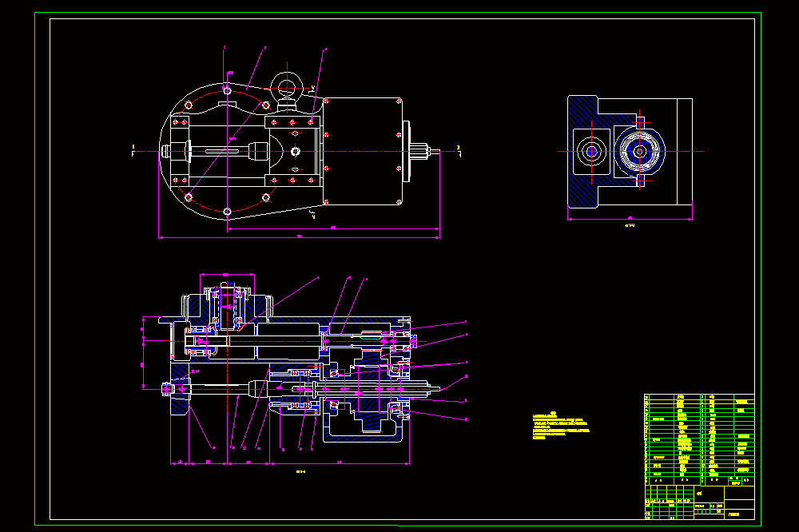Click the lifting eye ring in the top view

[287, 86]
